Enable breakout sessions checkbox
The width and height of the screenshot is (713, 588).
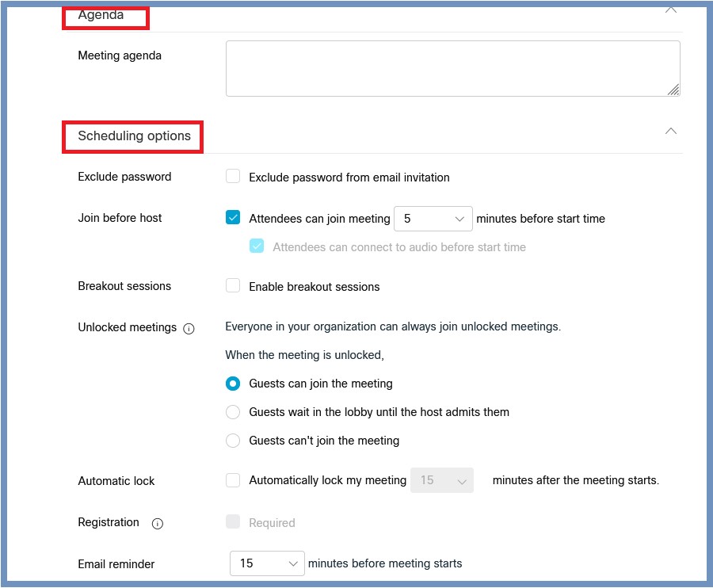233,285
